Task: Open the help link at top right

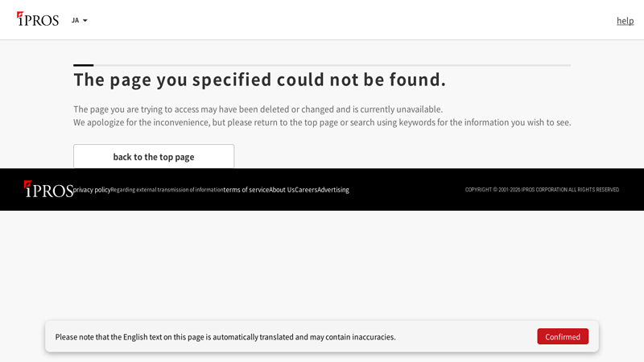Action: pos(625,21)
